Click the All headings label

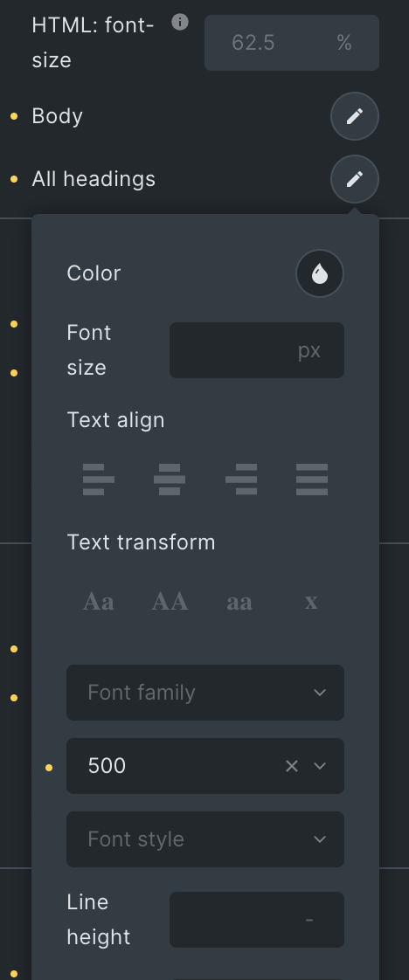pos(94,179)
